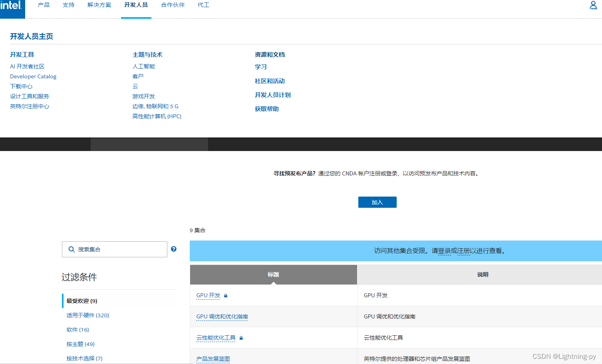The width and height of the screenshot is (602, 364).
Task: Click description '英特尔提供的处理器和芯片组产品发展蓝图'
Action: coord(417,359)
